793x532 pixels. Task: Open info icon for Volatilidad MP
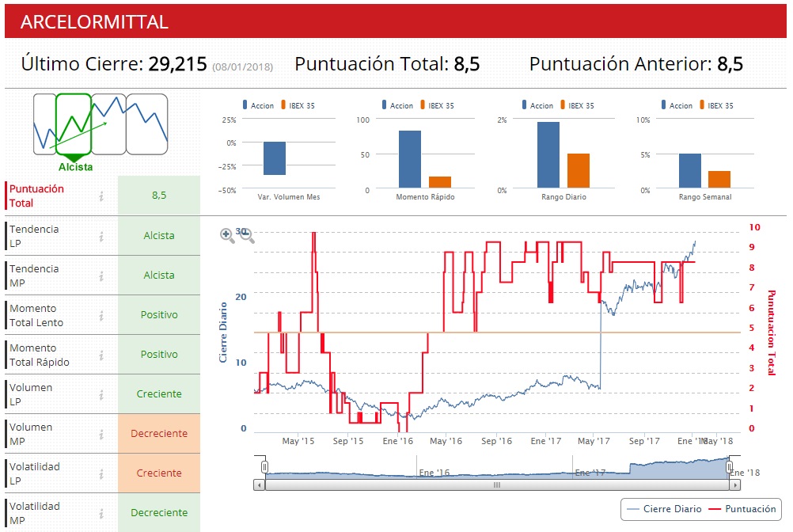tap(101, 513)
